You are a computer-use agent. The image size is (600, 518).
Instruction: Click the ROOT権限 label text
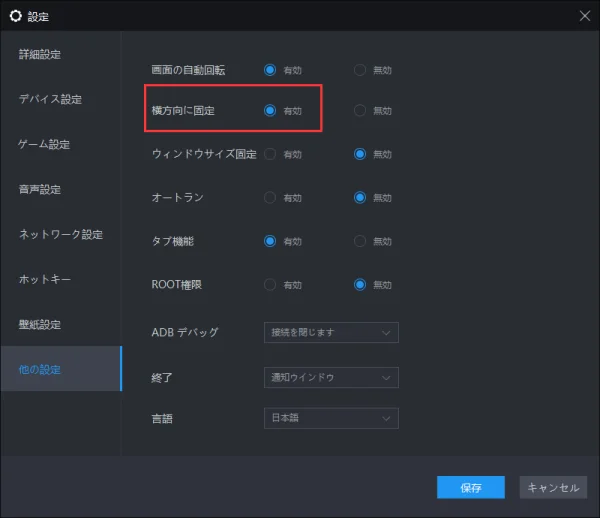[176, 285]
